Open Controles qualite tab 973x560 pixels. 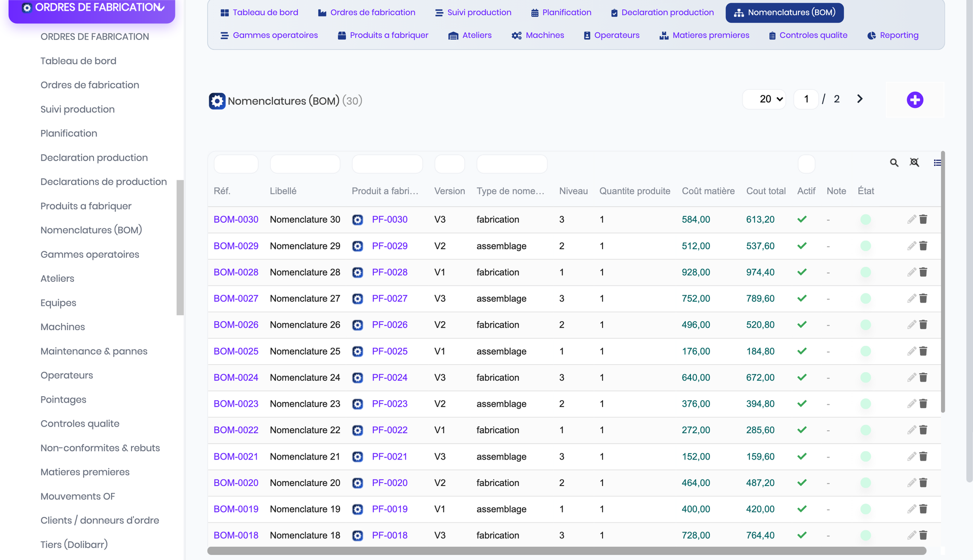(x=808, y=35)
